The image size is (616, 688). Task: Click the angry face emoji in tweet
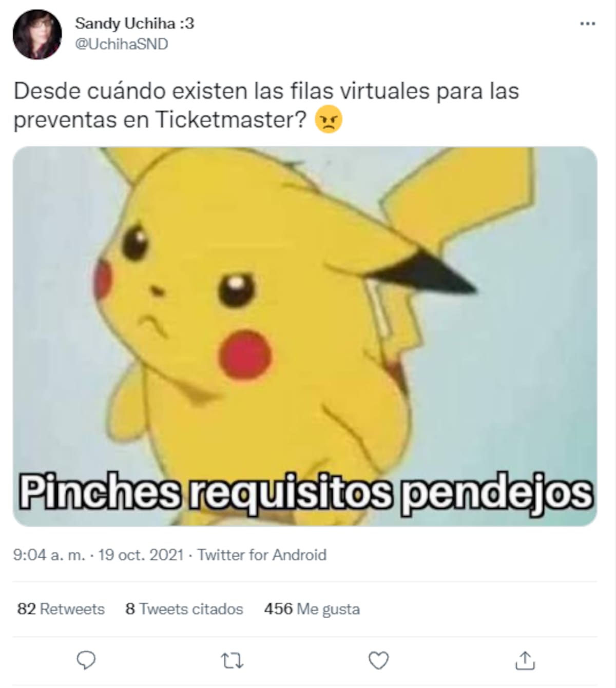pos(329,120)
